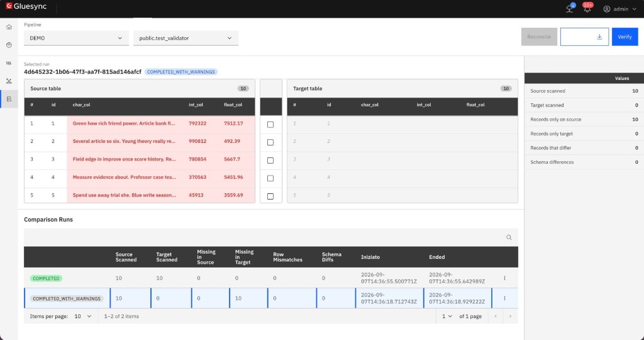This screenshot has width=644, height=340.
Task: Select the COMPLETED run row badge
Action: (x=46, y=278)
